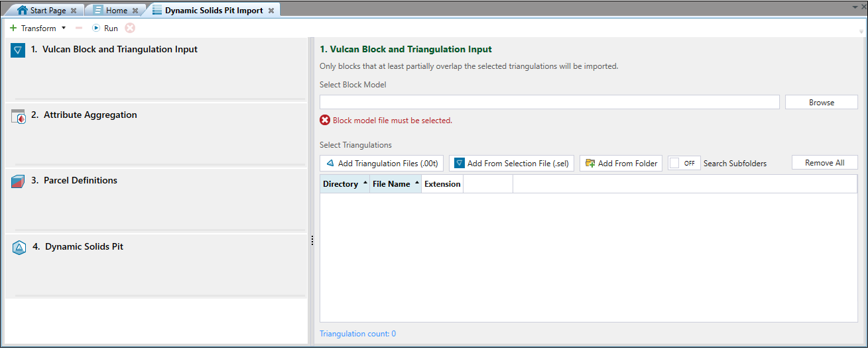Click the Search Subfolders label

[735, 164]
